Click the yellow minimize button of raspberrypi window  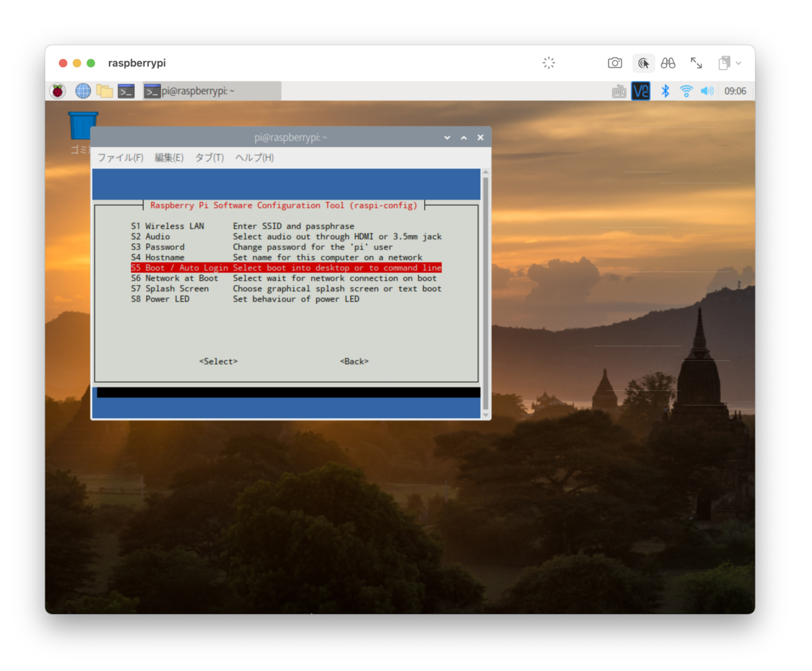click(x=77, y=63)
